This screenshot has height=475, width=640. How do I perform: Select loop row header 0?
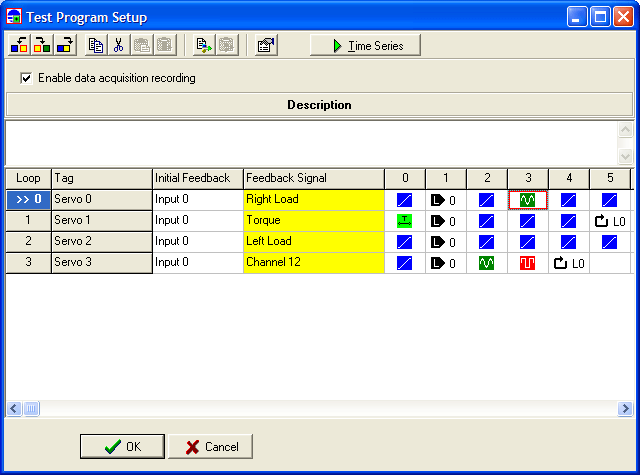[29, 200]
